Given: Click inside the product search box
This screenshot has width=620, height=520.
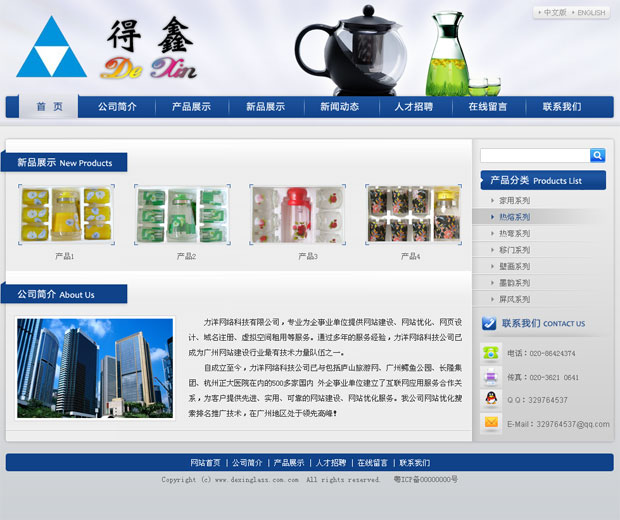Looking at the screenshot, I should [x=534, y=155].
